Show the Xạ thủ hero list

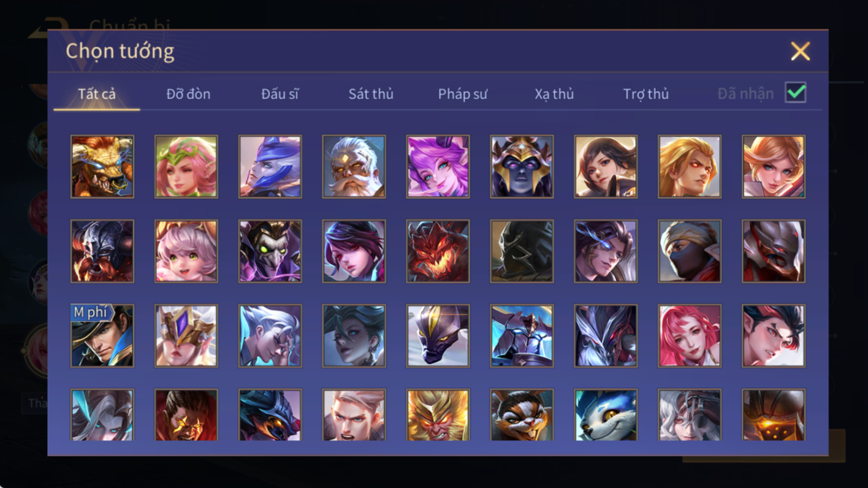554,94
